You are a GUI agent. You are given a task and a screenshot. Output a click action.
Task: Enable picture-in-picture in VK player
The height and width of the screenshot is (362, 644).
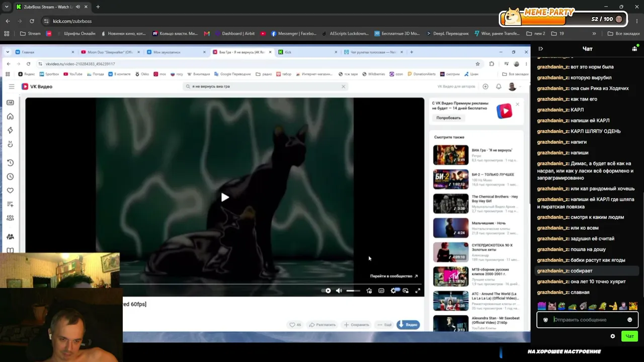[x=406, y=291]
